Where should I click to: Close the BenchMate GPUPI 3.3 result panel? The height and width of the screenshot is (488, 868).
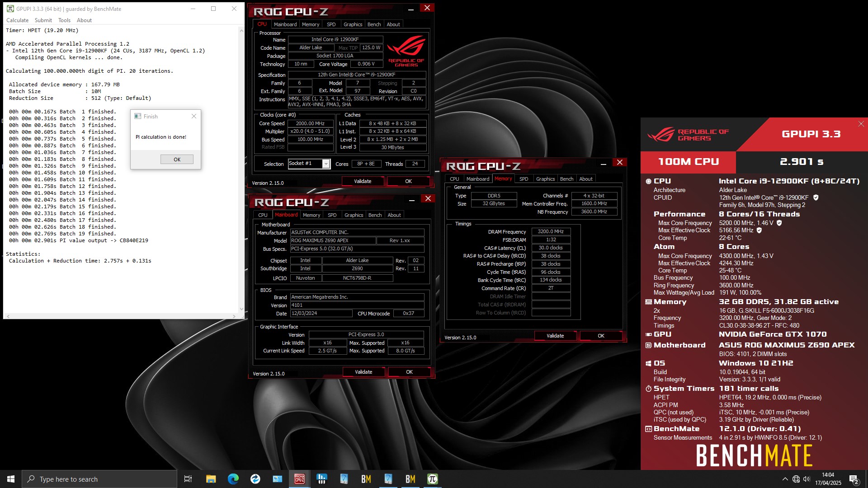coord(861,124)
